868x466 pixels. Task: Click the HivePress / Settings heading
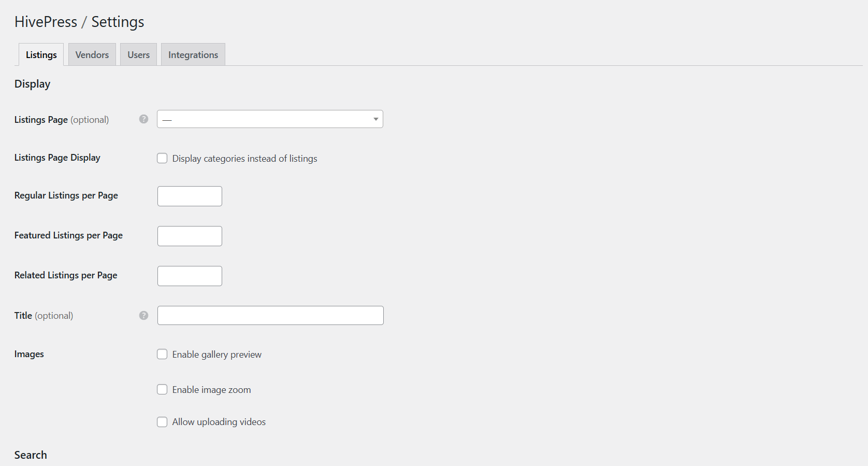[79, 21]
